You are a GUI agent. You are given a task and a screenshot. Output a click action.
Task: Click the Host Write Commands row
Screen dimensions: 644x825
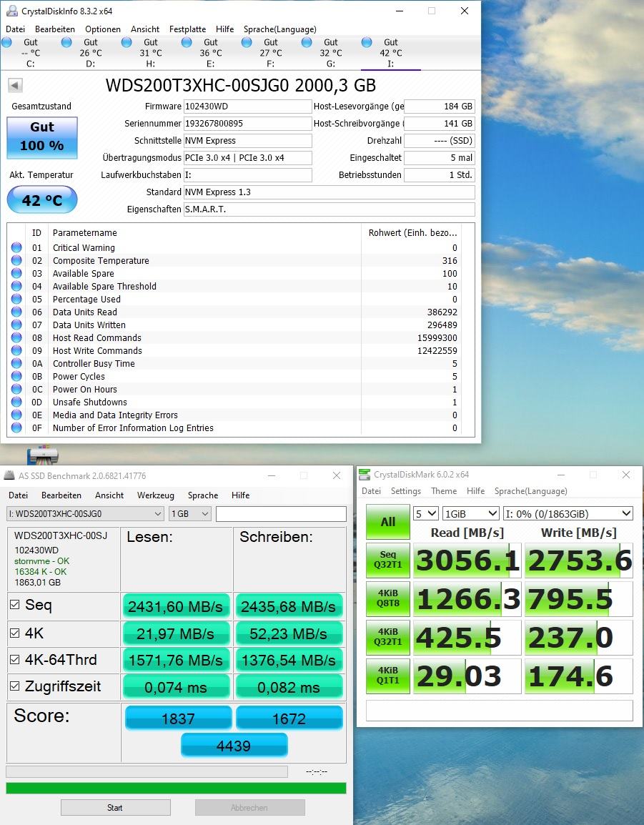234,350
